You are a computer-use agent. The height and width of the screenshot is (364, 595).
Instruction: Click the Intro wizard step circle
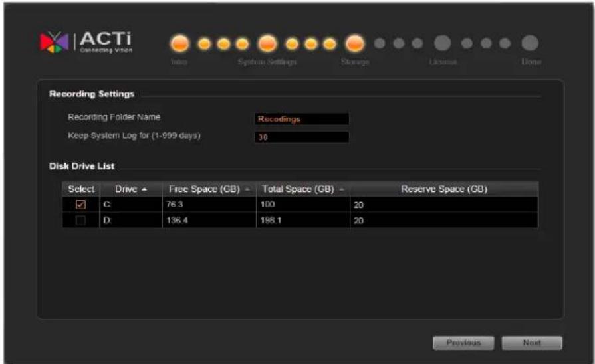pyautogui.click(x=179, y=43)
